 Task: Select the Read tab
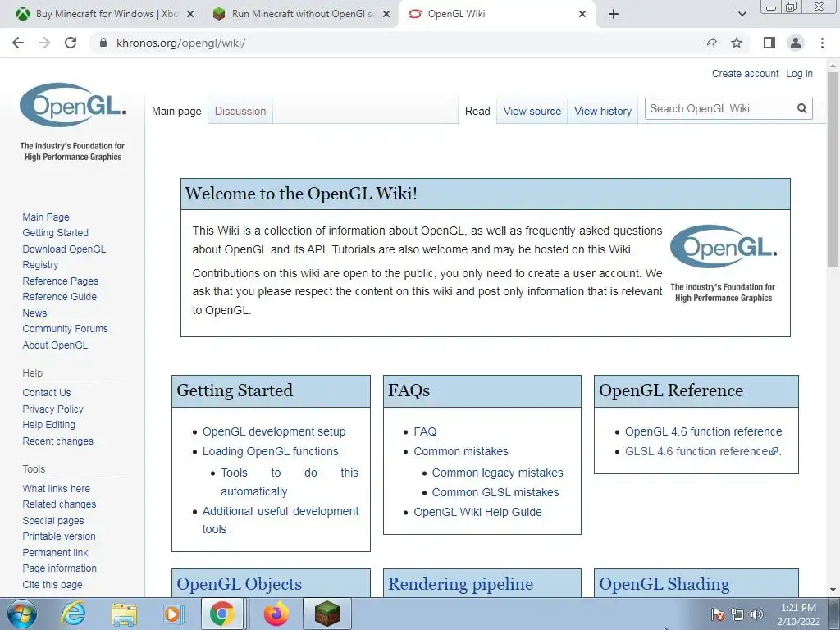(477, 111)
